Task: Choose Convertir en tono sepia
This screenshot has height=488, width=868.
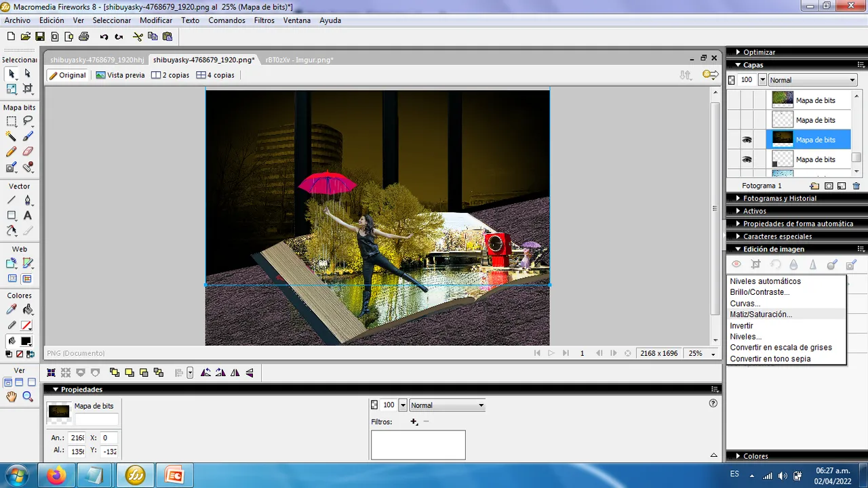Action: click(x=787, y=359)
